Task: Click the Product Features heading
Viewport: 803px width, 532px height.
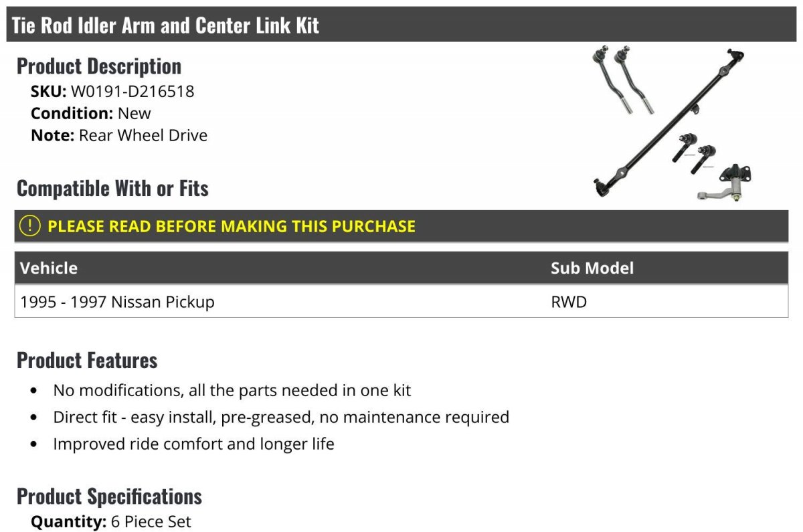Action: 87,360
